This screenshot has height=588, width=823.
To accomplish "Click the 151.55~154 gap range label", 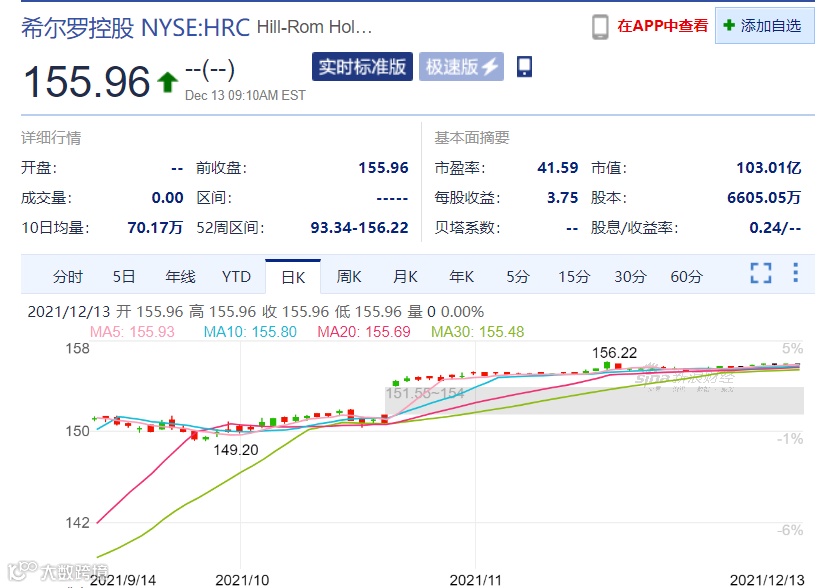I will click(425, 393).
